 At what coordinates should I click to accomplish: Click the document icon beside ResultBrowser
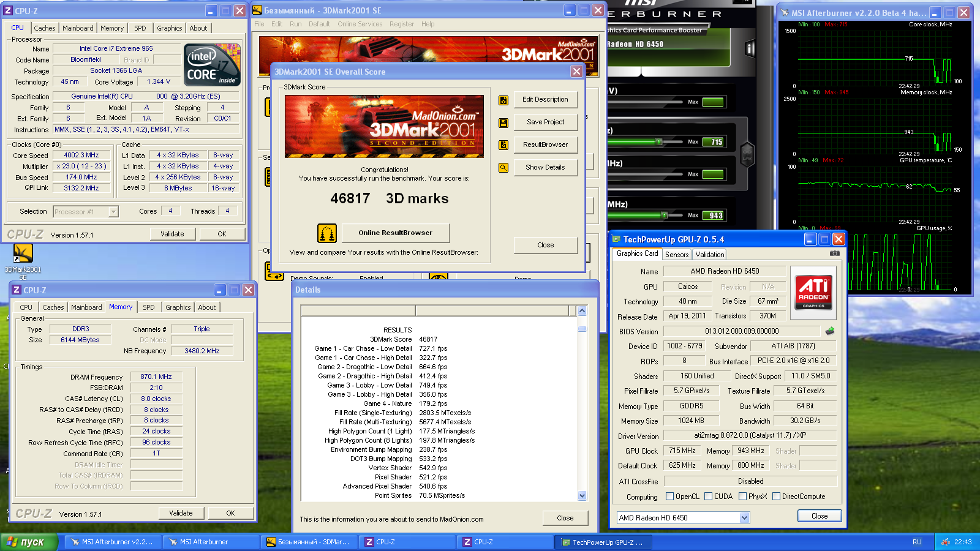click(503, 145)
